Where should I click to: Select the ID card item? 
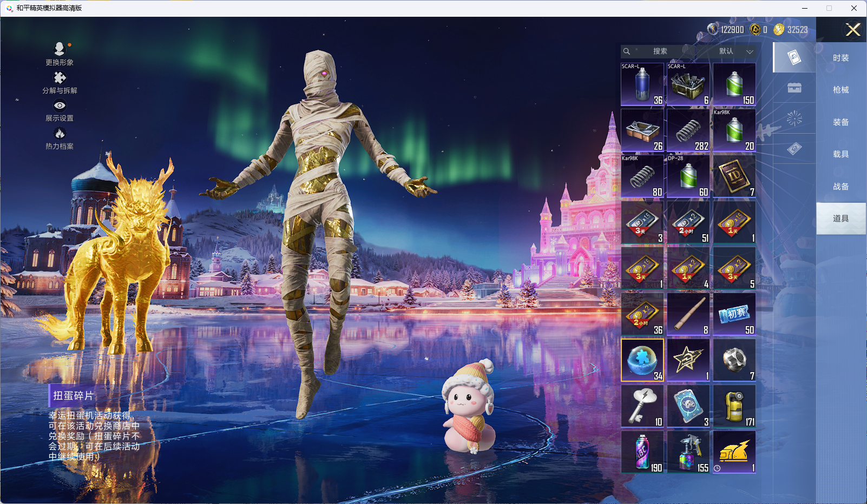coord(734,176)
